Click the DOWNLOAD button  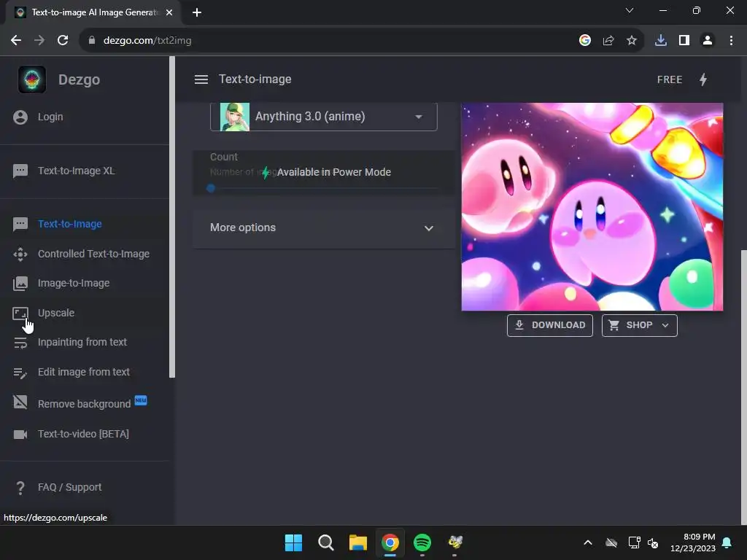550,325
